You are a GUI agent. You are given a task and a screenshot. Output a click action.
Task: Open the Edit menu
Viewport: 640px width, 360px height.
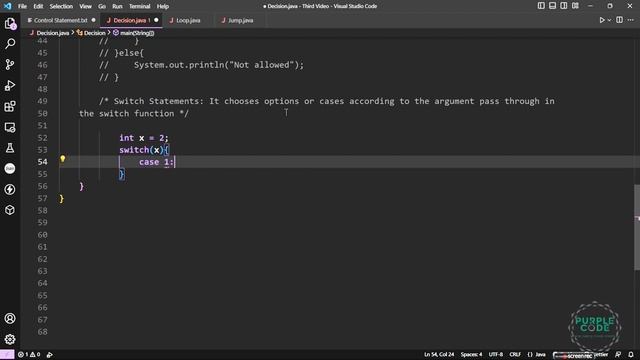38,6
